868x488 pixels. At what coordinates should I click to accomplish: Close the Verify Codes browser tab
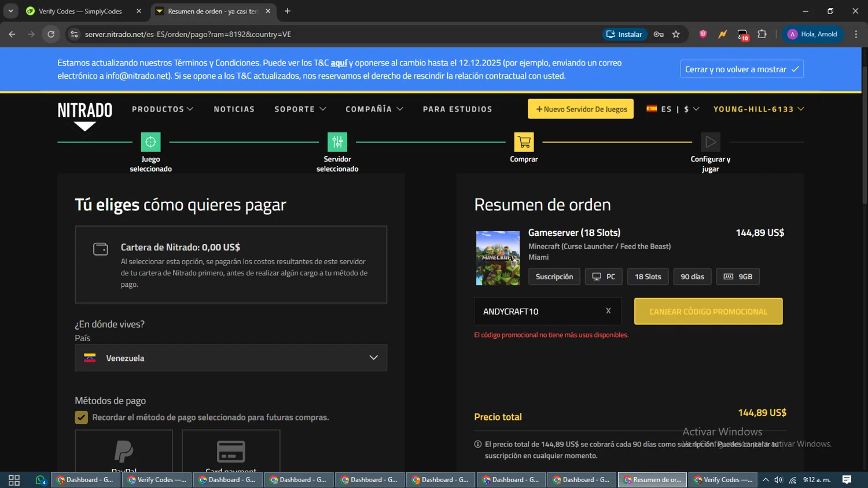(x=139, y=11)
